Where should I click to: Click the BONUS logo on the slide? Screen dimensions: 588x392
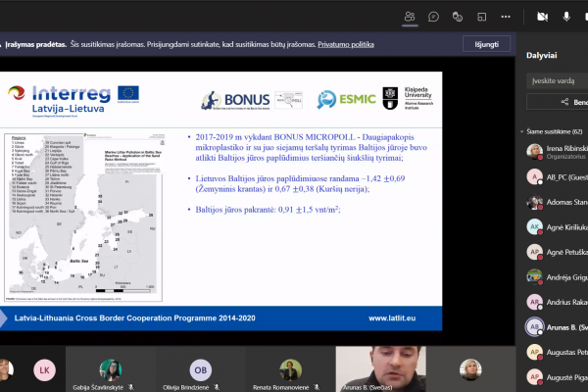click(x=235, y=100)
